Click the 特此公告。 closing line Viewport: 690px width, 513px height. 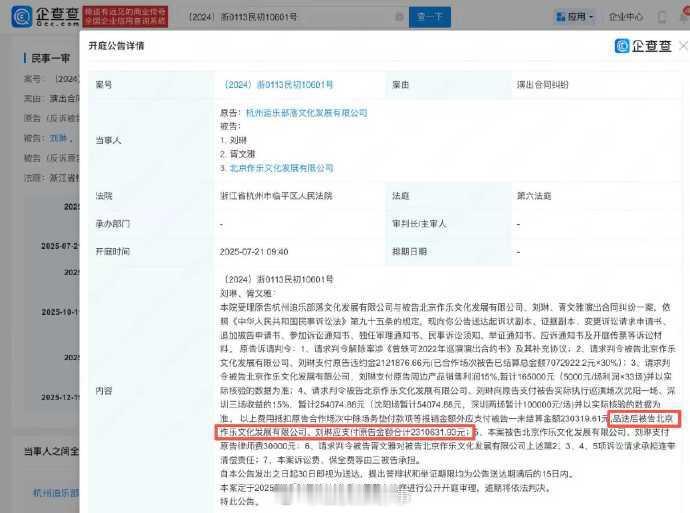(241, 502)
